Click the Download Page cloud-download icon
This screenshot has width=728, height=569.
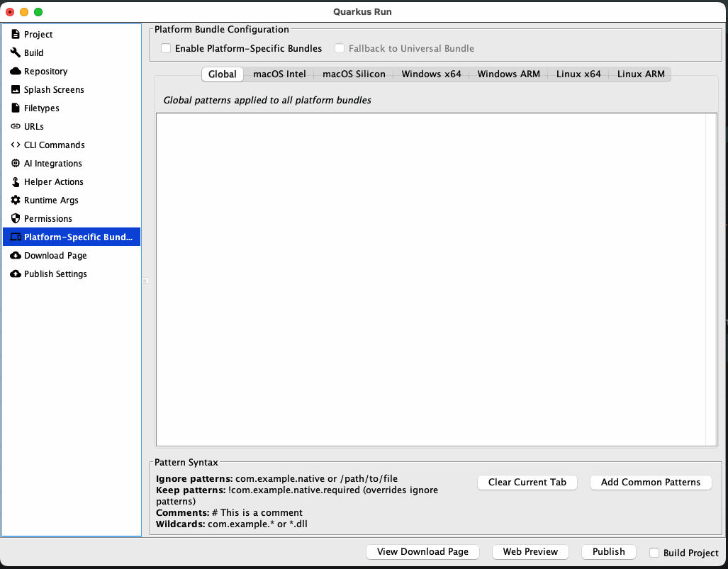click(x=16, y=255)
